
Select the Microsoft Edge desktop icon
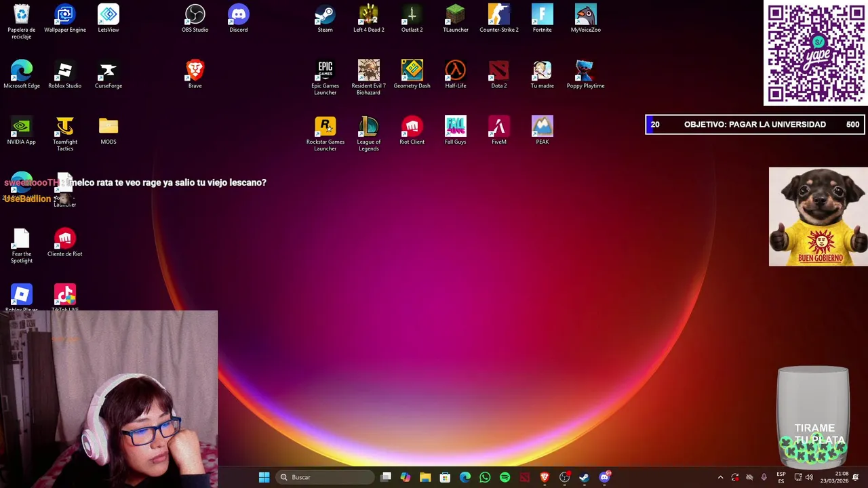22,75
